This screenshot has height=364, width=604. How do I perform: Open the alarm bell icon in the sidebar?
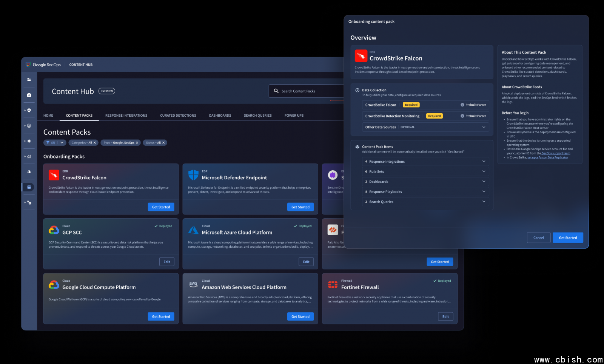29,172
